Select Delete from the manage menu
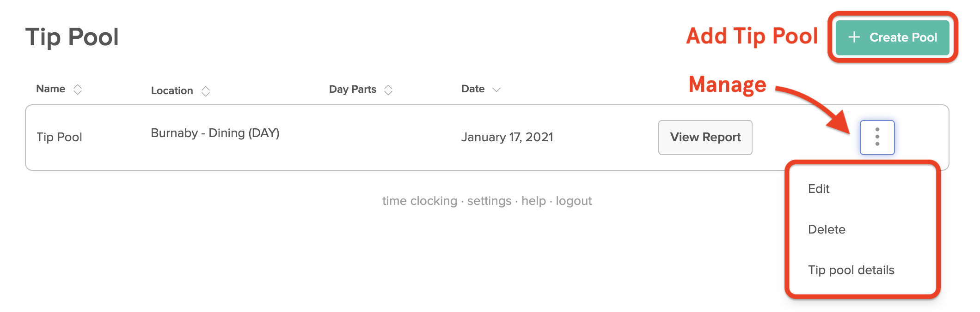This screenshot has height=312, width=980. click(827, 229)
